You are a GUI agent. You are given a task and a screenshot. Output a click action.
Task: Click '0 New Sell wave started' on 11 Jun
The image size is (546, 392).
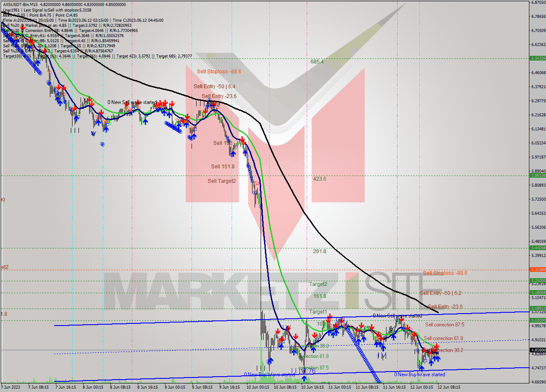398,316
